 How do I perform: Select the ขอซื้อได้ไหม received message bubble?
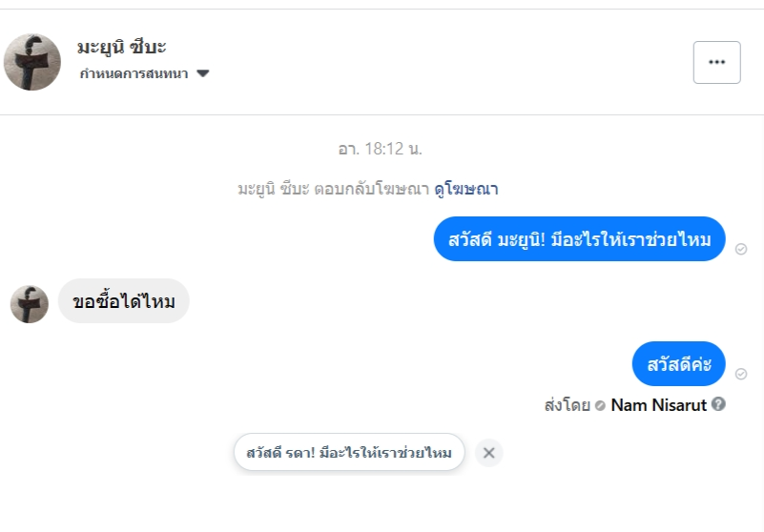coord(124,301)
